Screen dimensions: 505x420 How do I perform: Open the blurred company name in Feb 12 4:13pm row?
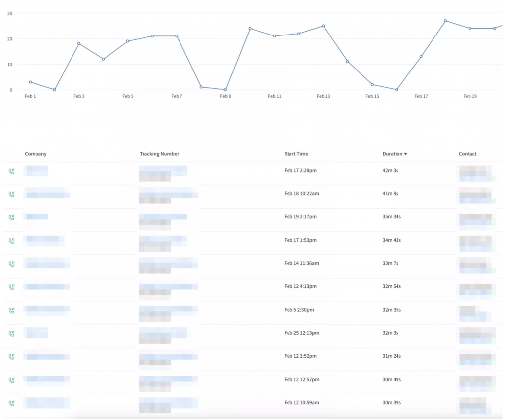pyautogui.click(x=46, y=286)
